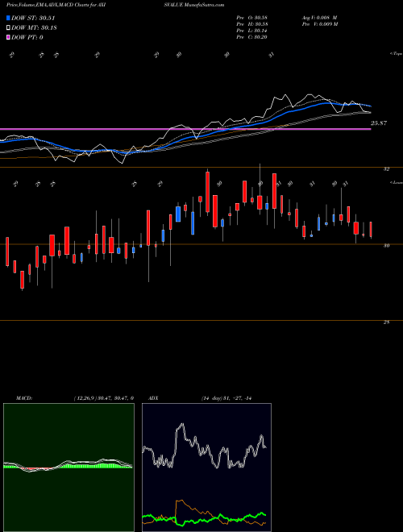Click the magenta DOW PT legend swatch
403x532 pixels.
coord(8,37)
